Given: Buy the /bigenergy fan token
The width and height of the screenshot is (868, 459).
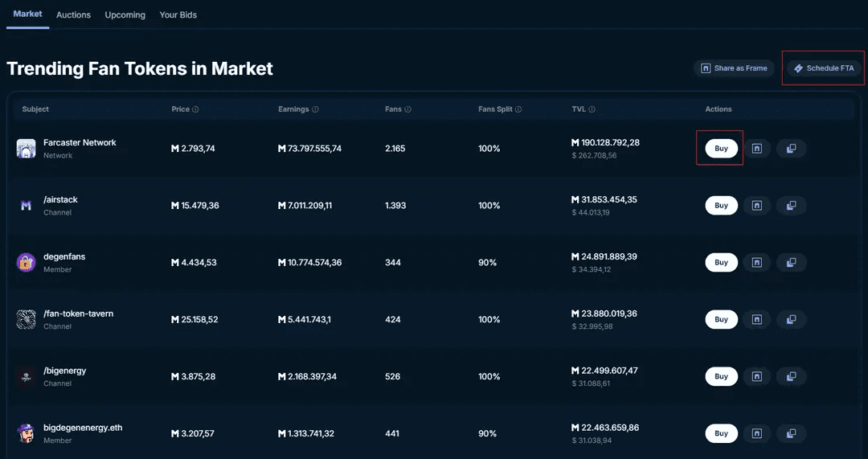Looking at the screenshot, I should (x=721, y=376).
